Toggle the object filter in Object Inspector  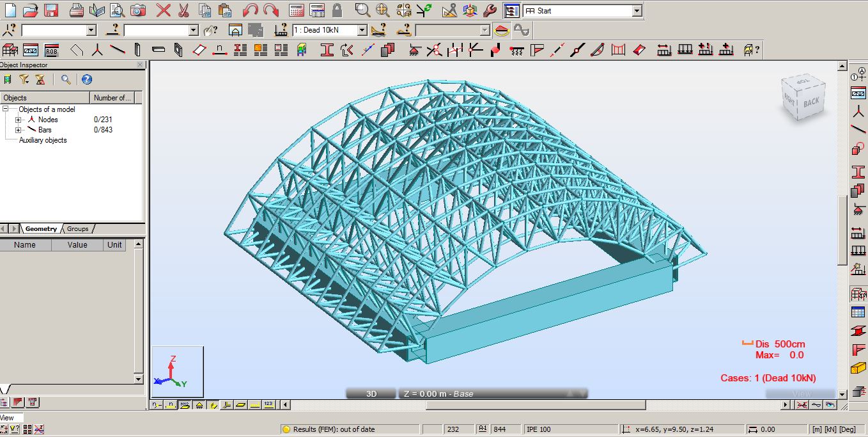click(x=23, y=79)
